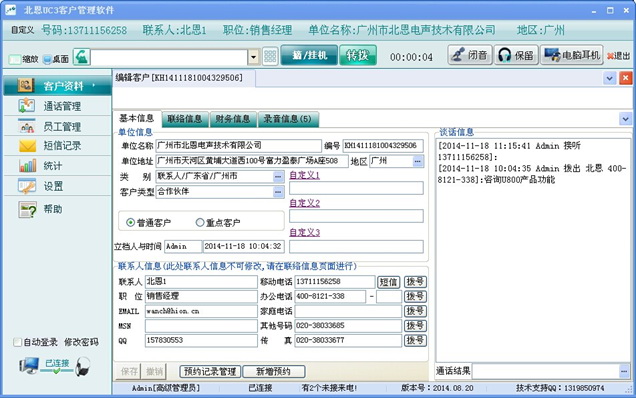The height and width of the screenshot is (398, 636).
Task: Expand the tab list chevron beside close
Action: (x=609, y=78)
